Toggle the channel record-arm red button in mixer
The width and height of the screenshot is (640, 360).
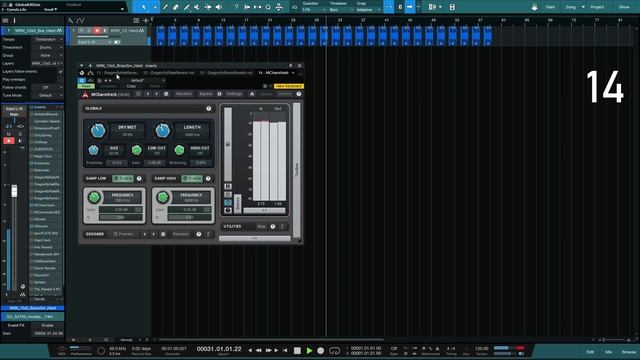click(x=9, y=141)
